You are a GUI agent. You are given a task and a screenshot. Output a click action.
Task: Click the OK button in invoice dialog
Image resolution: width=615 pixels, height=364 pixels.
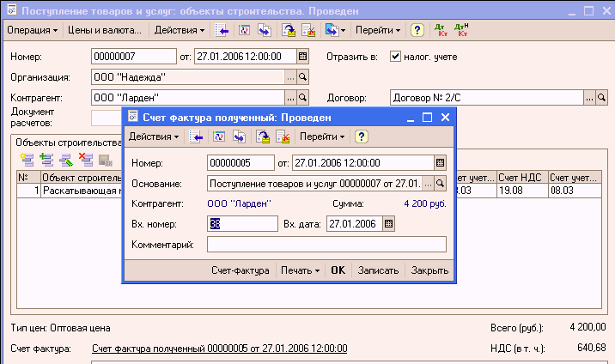[338, 270]
